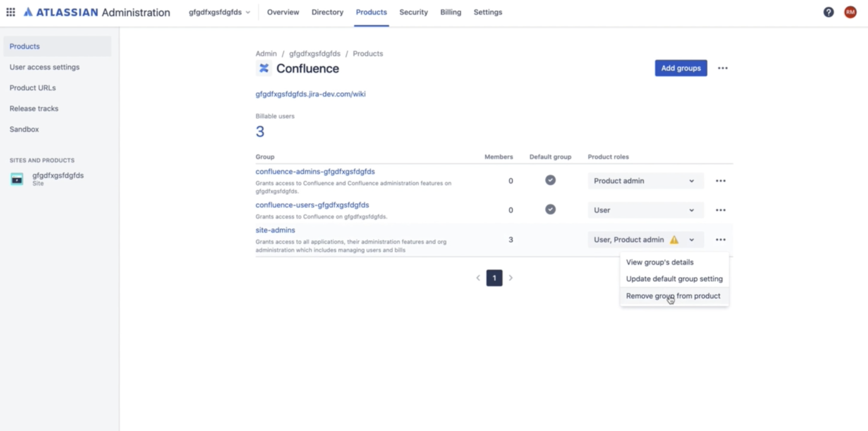Screen dimensions: 868x431
Task: Open the help question mark icon
Action: click(829, 12)
